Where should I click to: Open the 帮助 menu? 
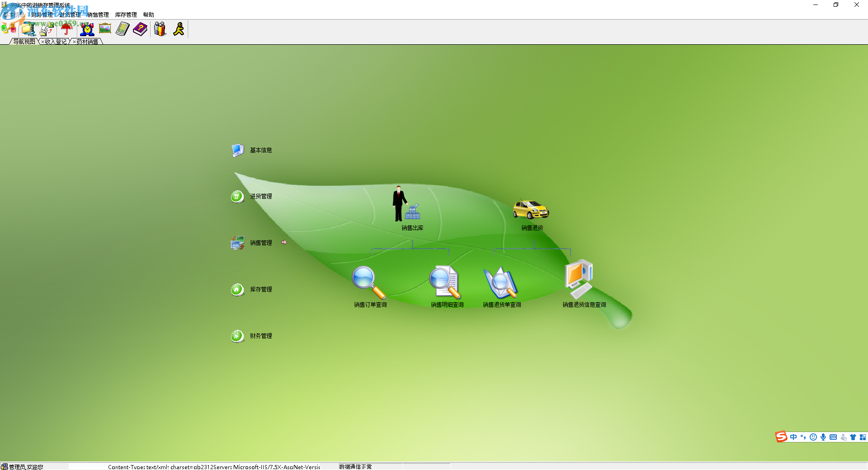[x=149, y=15]
